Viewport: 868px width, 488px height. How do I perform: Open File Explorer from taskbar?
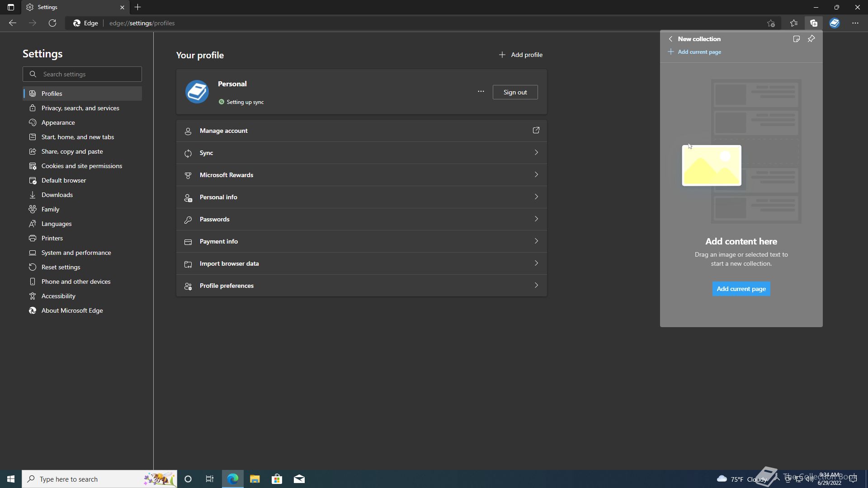(255, 479)
